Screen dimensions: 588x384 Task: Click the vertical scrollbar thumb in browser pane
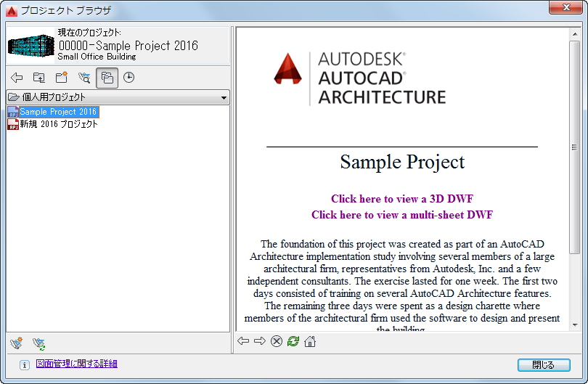click(x=575, y=147)
